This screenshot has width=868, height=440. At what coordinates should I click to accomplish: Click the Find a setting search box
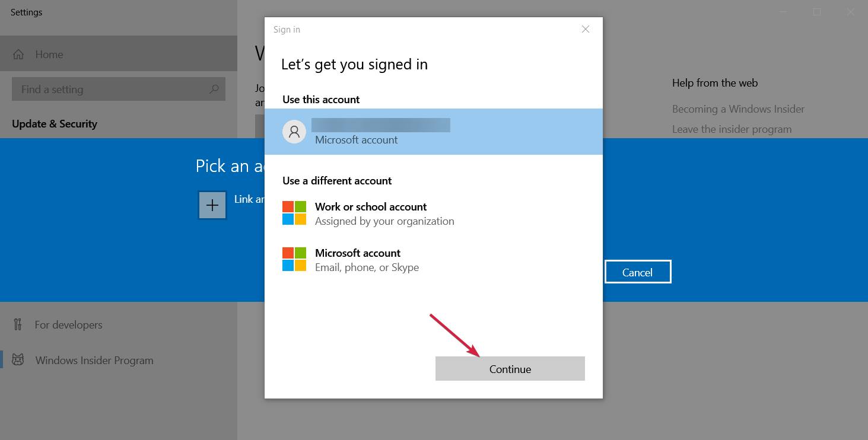click(x=119, y=89)
